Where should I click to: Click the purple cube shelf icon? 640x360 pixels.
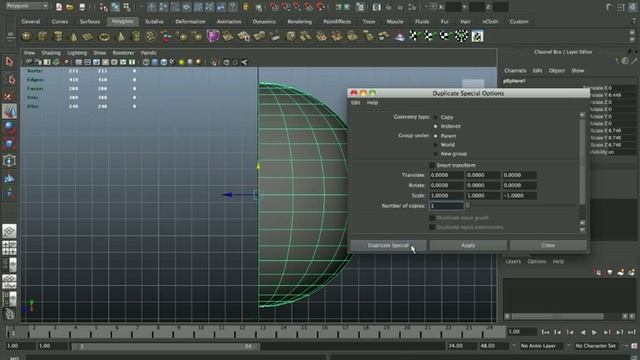click(x=213, y=36)
